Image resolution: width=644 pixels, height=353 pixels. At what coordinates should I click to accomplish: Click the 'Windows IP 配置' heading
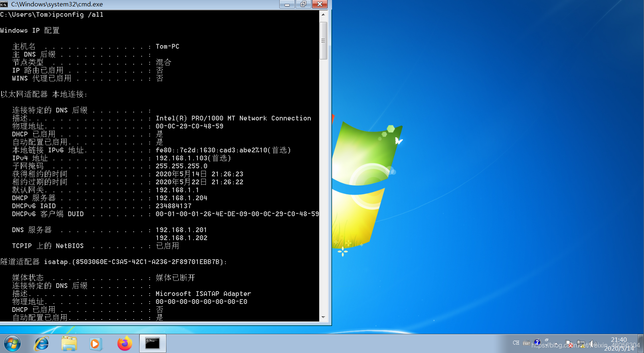tap(30, 31)
